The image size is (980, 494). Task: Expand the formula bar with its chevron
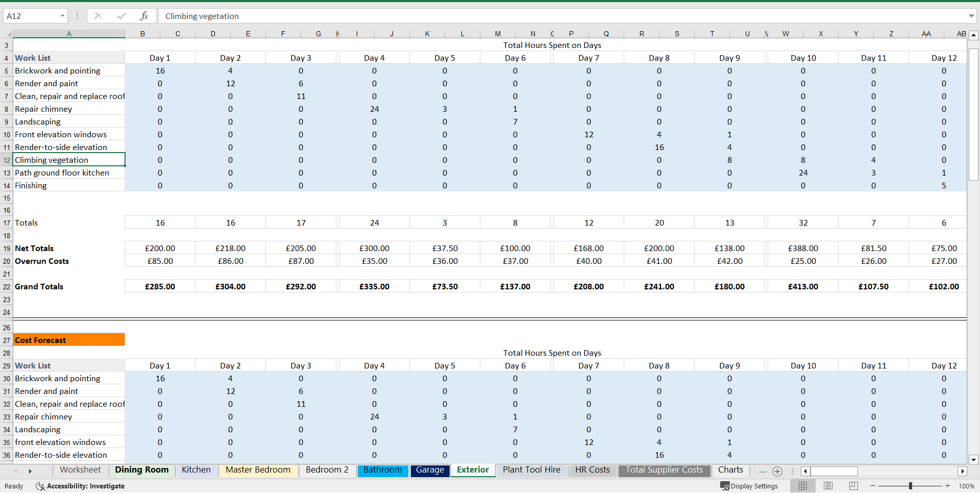point(971,16)
